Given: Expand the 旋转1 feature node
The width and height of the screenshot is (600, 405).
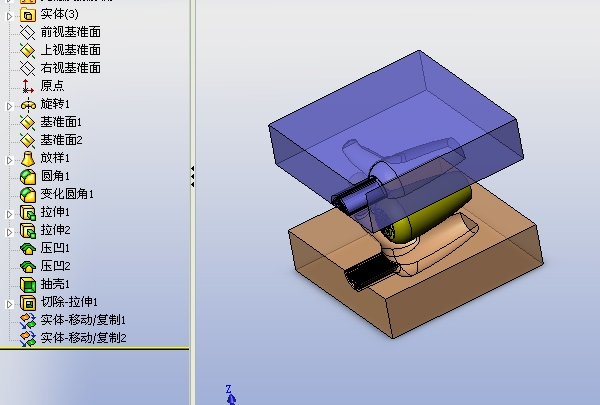Looking at the screenshot, I should [x=9, y=106].
